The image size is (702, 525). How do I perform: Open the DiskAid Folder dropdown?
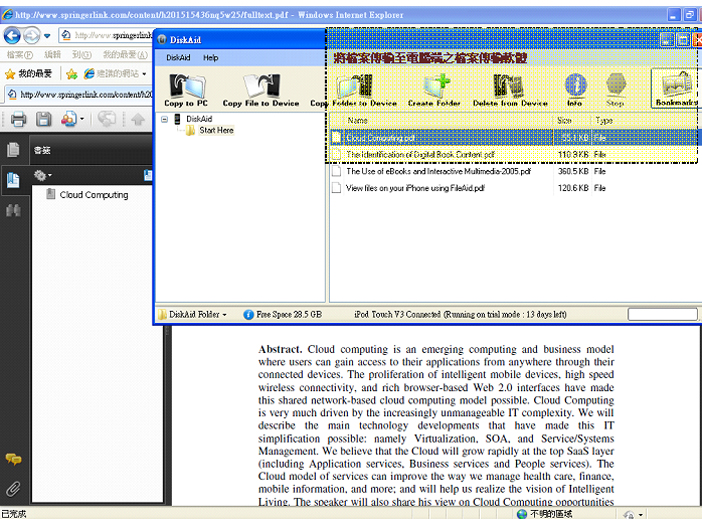(x=193, y=315)
